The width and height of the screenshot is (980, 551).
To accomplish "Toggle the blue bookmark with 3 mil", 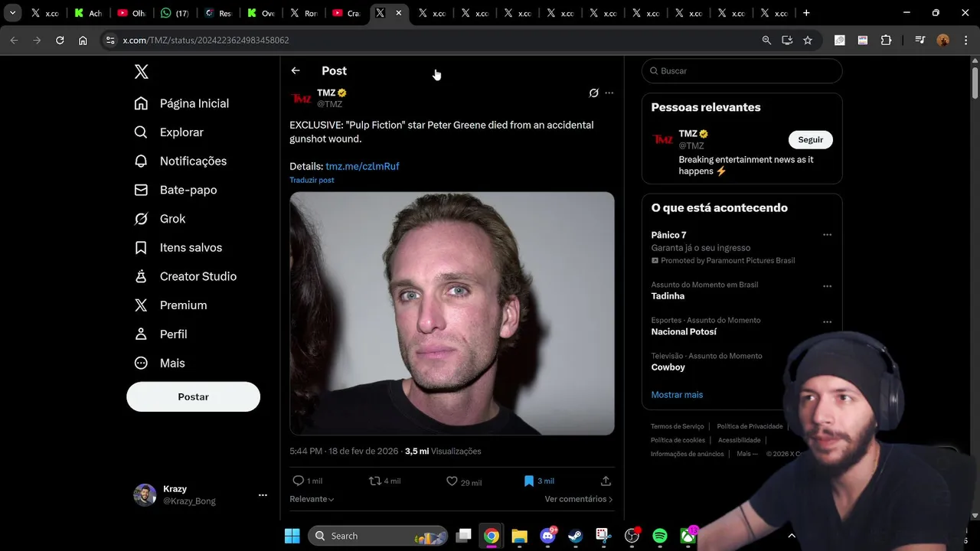I will click(x=528, y=481).
